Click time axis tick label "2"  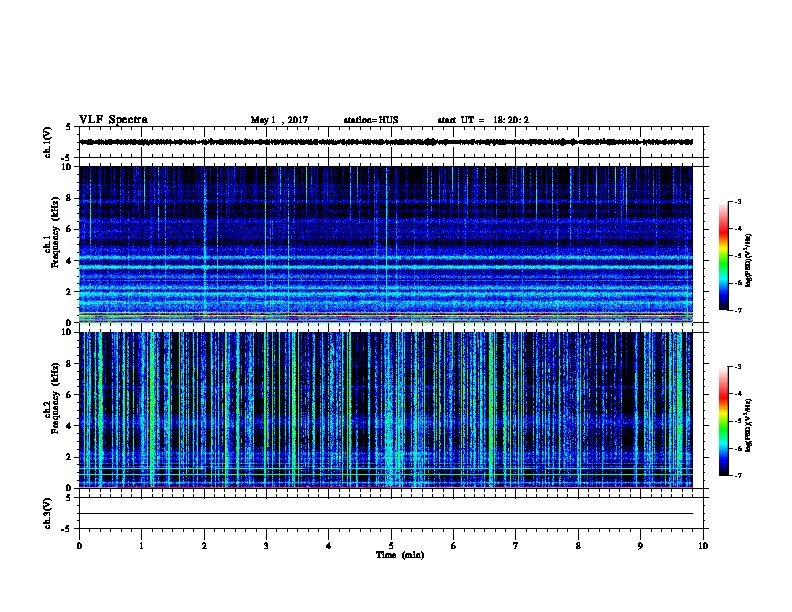204,546
